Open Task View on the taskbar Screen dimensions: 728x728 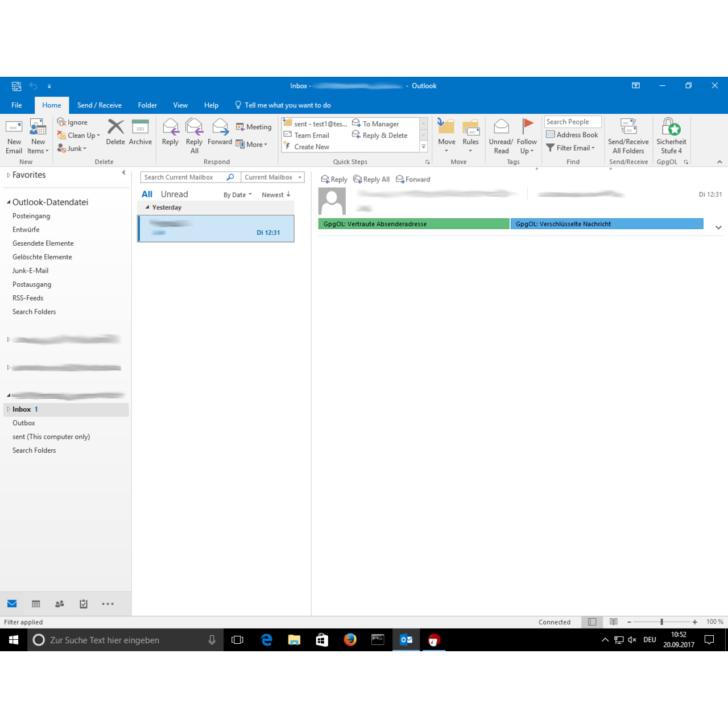pos(238,640)
